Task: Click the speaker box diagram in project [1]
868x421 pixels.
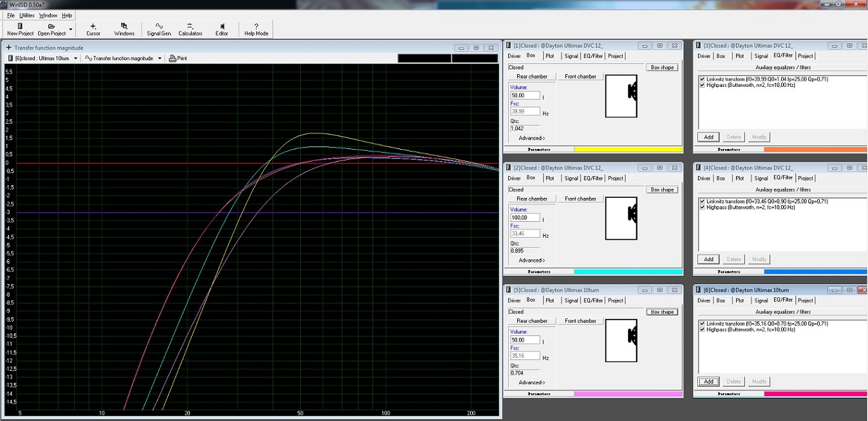Action: tap(621, 96)
